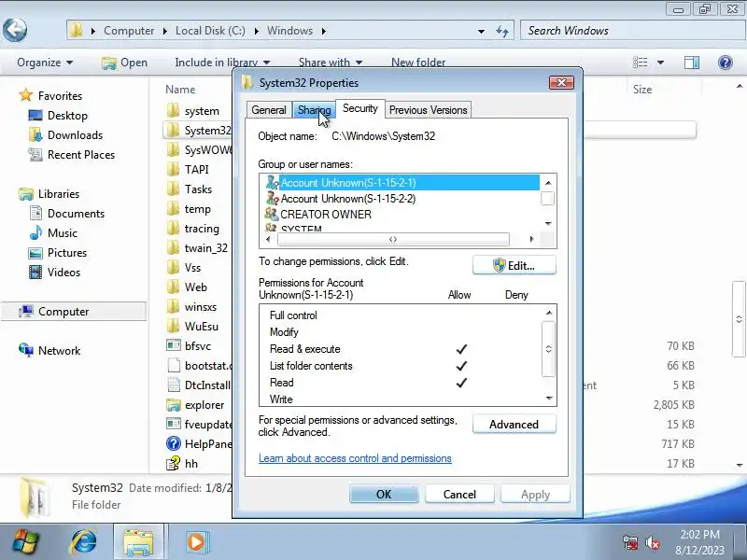Click the refresh icon beside address bar
Image resolution: width=747 pixels, height=560 pixels.
click(502, 31)
